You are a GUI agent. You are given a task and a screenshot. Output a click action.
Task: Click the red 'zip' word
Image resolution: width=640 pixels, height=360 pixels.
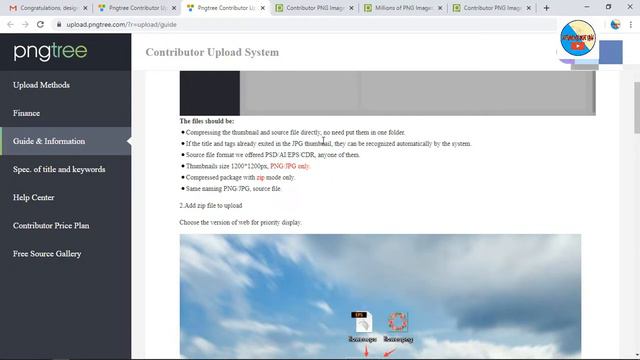260,178
